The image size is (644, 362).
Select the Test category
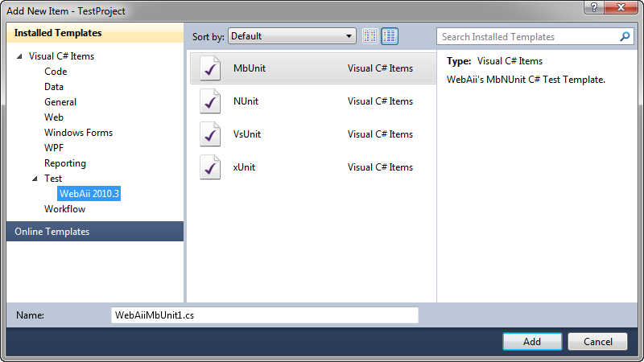click(x=53, y=179)
